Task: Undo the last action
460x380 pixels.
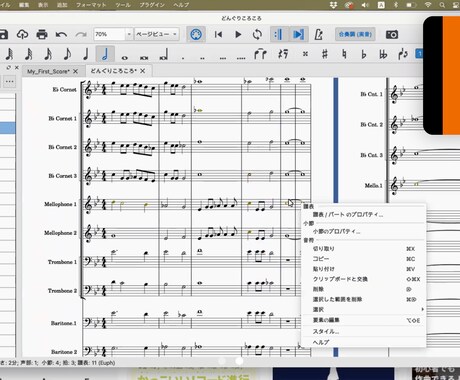Action: tap(61, 34)
